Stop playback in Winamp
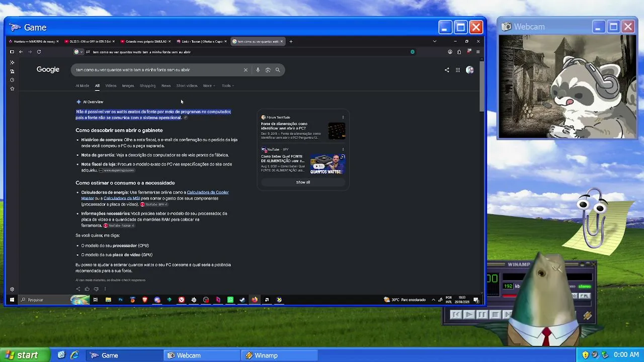The image size is (644, 362). [495, 315]
